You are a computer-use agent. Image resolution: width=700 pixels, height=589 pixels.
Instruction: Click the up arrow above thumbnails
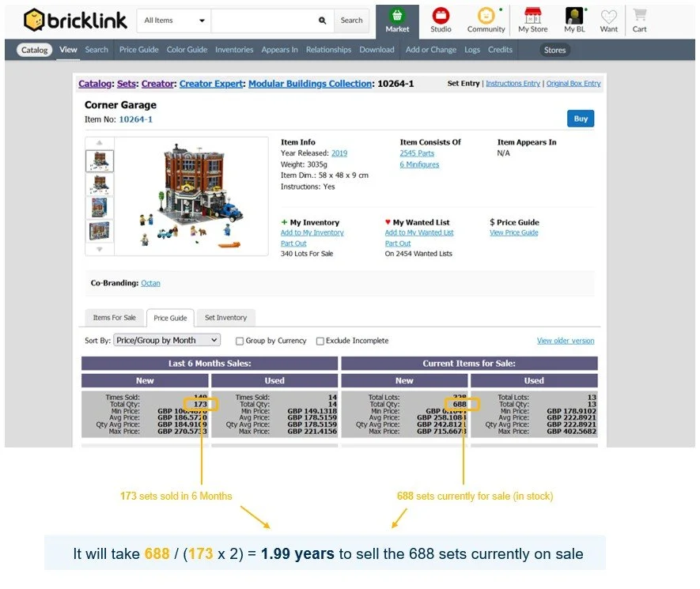coord(100,143)
